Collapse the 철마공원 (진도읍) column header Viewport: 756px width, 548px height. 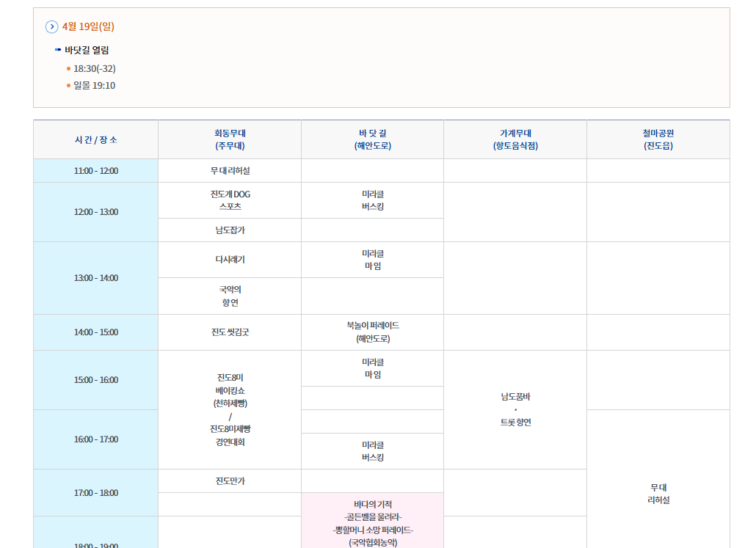[658, 139]
